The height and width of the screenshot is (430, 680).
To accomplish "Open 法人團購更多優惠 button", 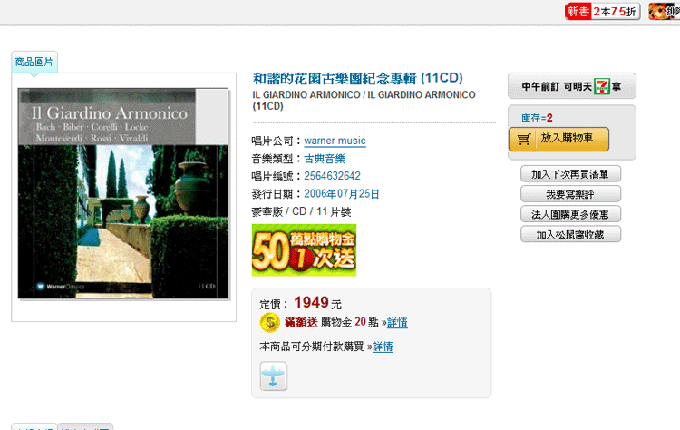I will tap(570, 214).
